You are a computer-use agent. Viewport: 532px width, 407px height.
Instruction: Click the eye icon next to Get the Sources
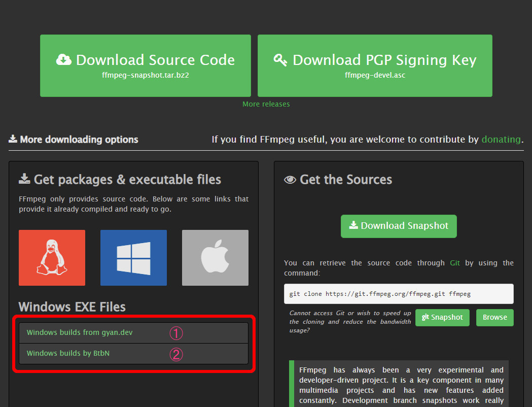(x=290, y=180)
